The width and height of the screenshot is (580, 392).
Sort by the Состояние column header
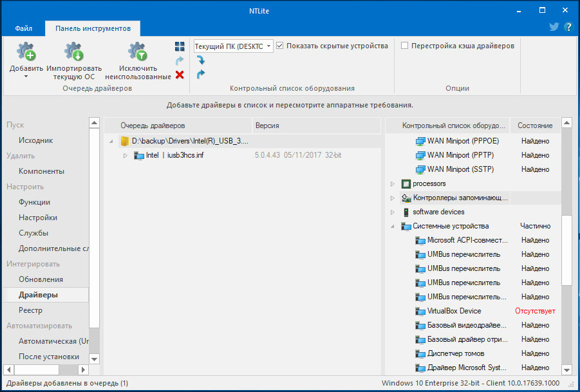tap(535, 126)
